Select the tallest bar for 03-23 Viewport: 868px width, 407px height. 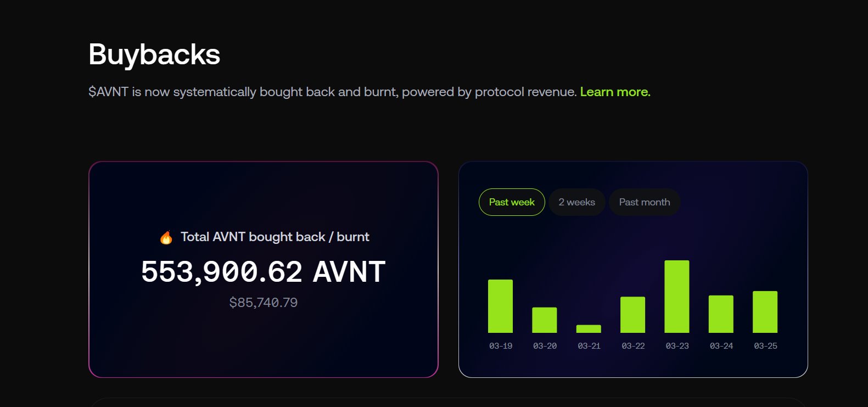(x=676, y=297)
